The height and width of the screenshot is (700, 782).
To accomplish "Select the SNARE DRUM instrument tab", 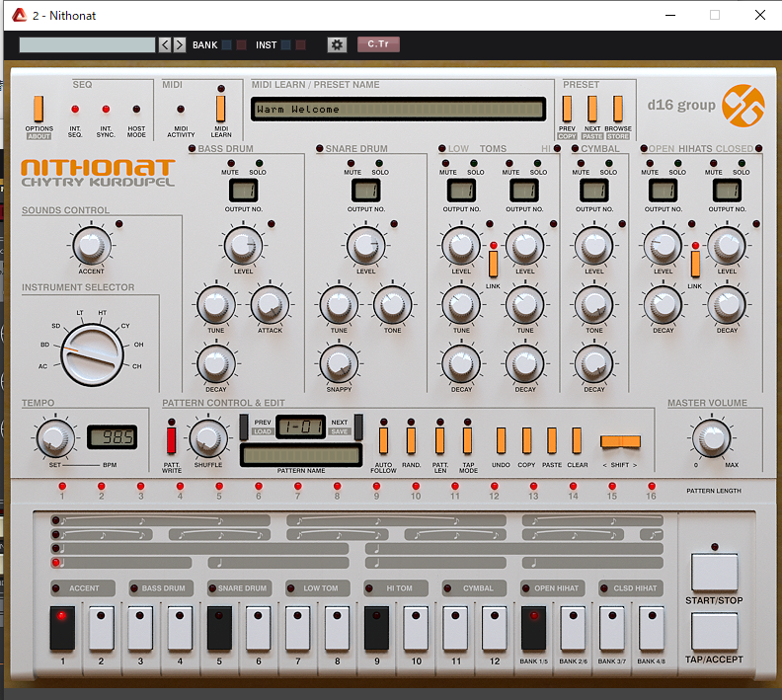I will [x=239, y=588].
